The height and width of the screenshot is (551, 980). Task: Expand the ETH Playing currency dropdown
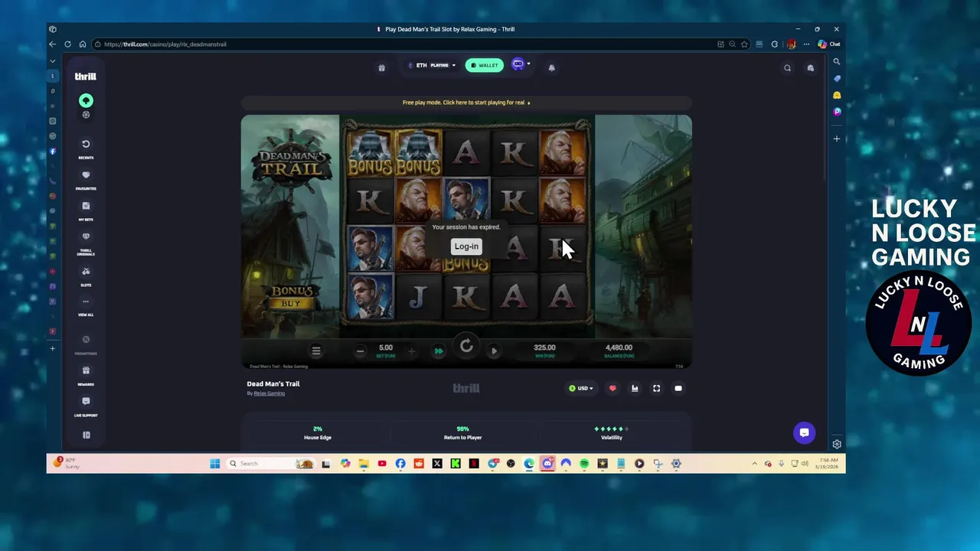pos(432,65)
